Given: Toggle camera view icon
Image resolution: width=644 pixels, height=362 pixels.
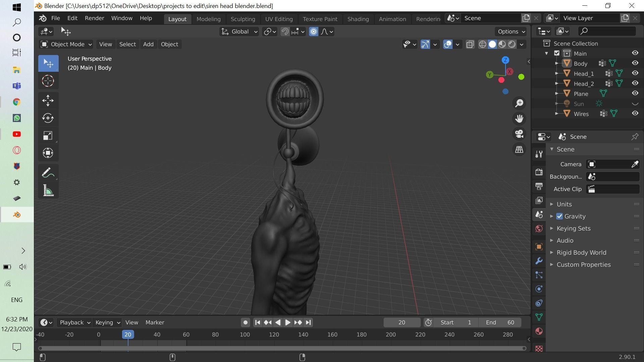Looking at the screenshot, I should click(x=519, y=134).
